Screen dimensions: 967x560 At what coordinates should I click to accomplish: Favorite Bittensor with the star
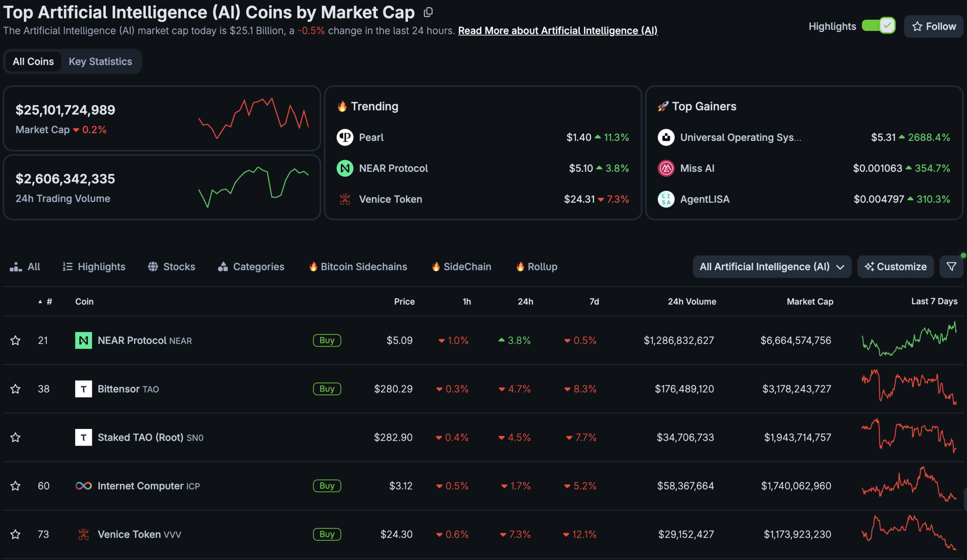coord(15,389)
